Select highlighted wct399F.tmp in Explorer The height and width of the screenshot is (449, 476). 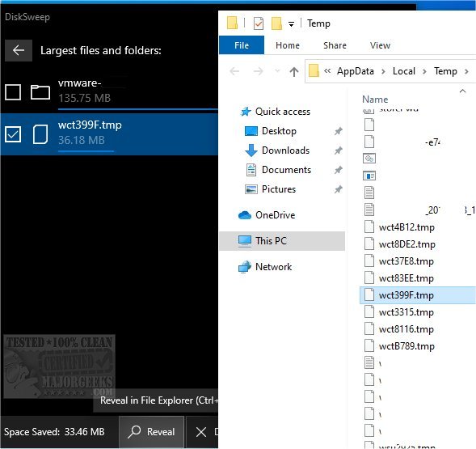tap(418, 295)
